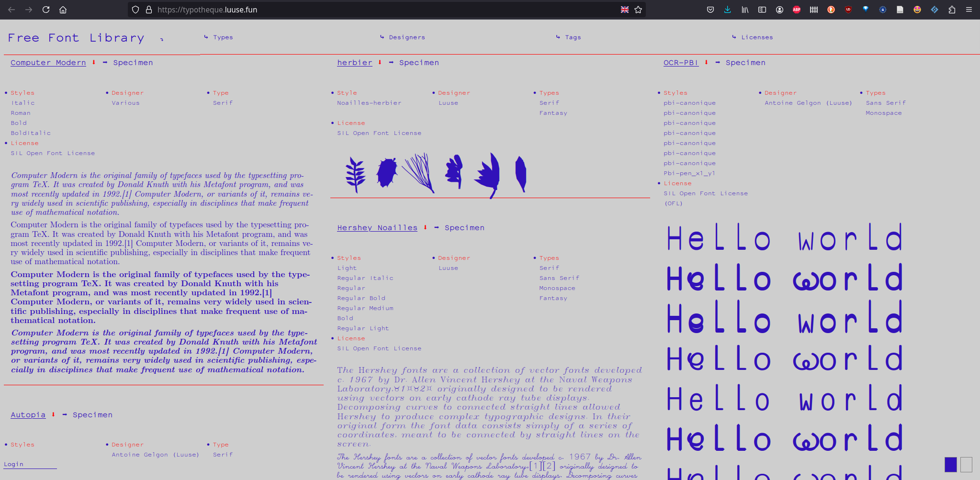Bookmark this page with the star icon
Image resolution: width=980 pixels, height=480 pixels.
pyautogui.click(x=638, y=10)
